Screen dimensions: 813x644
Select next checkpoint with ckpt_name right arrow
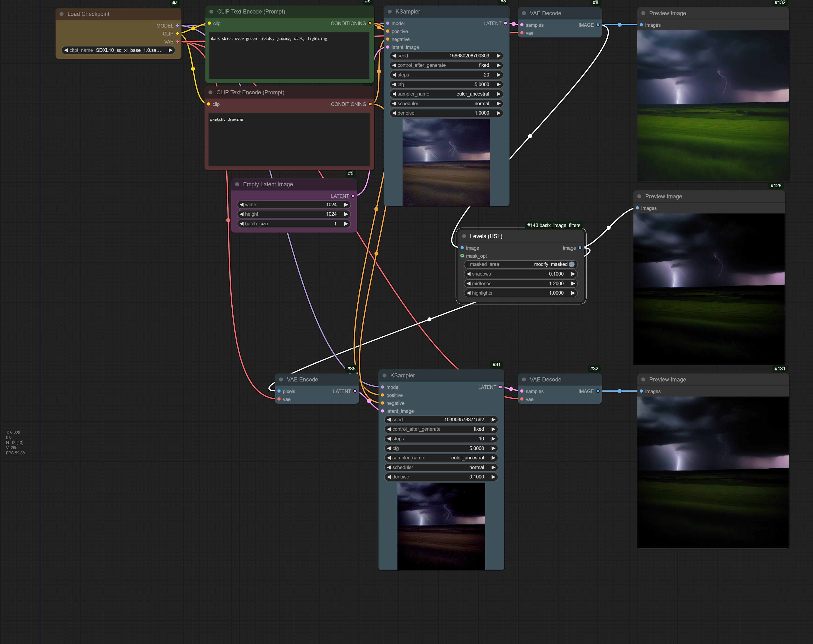pyautogui.click(x=170, y=50)
